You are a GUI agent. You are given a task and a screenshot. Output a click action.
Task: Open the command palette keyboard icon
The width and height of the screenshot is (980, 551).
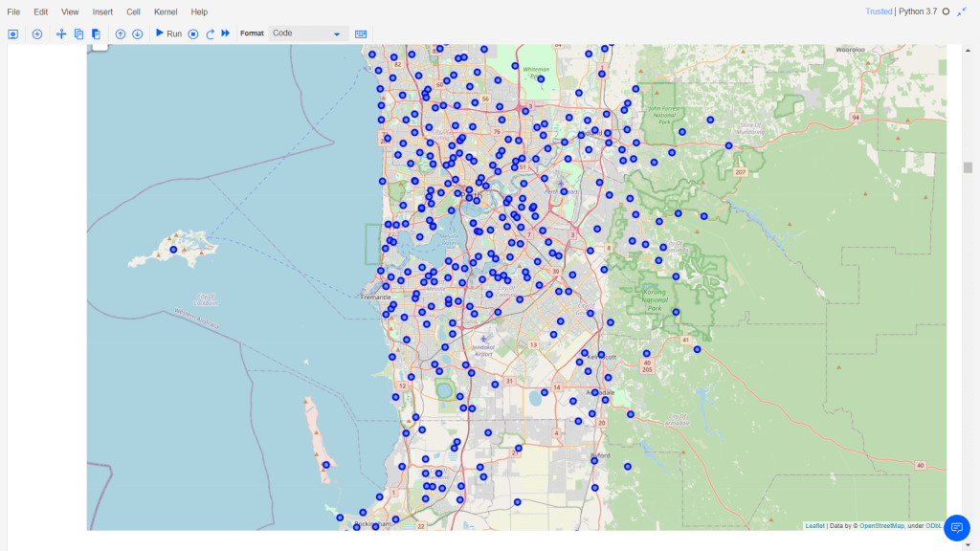coord(361,33)
